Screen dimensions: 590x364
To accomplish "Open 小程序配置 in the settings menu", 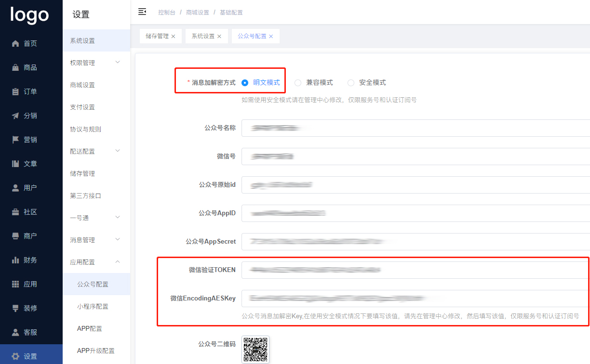I will pyautogui.click(x=93, y=306).
